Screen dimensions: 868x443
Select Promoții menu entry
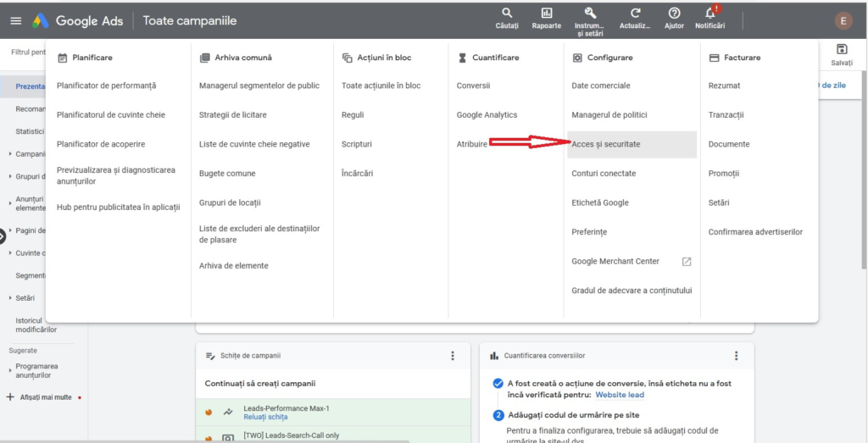pyautogui.click(x=724, y=174)
